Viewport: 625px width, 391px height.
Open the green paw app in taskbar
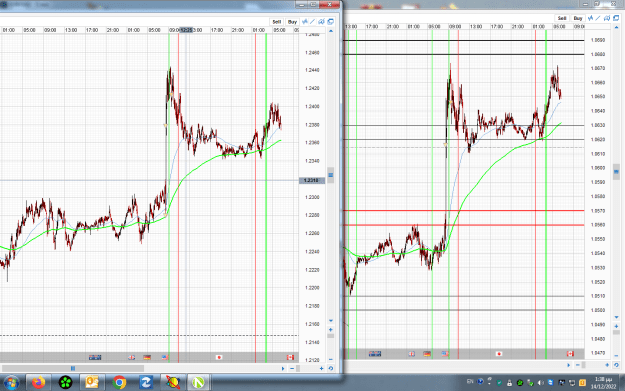tap(65, 383)
